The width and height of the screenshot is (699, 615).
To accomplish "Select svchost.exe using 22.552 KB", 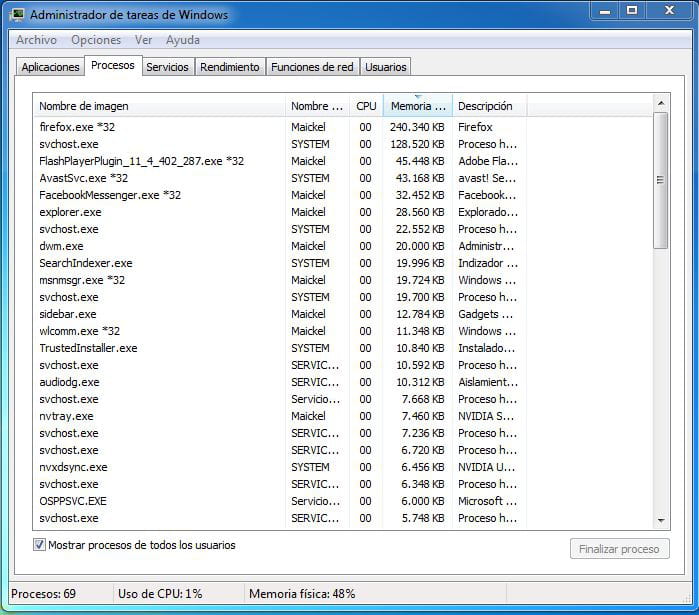I will tap(280, 229).
